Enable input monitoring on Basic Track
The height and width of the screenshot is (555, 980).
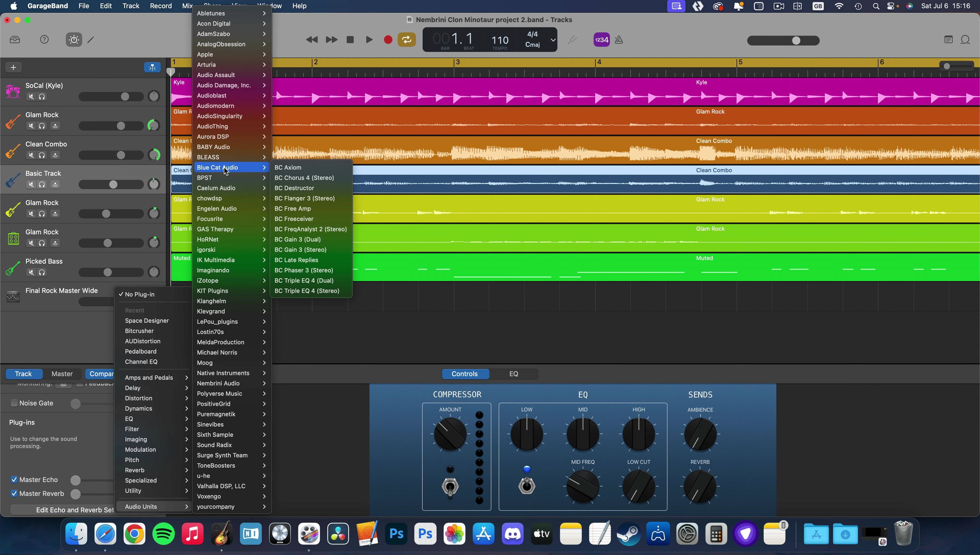point(55,184)
